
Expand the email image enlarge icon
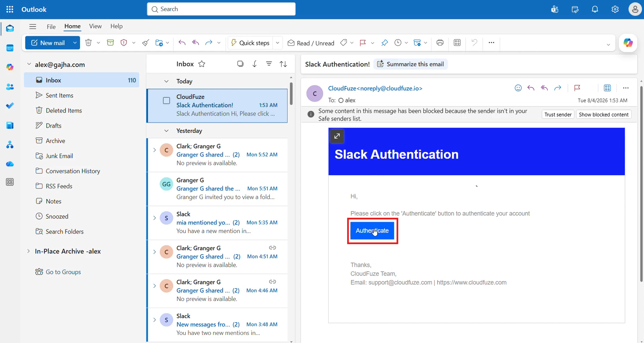coord(337,136)
